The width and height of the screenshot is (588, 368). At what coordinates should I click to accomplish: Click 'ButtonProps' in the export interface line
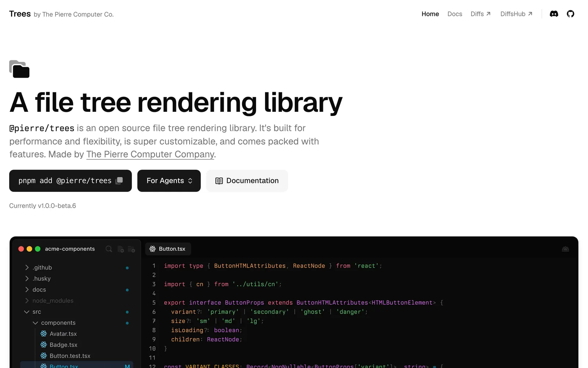coord(244,302)
